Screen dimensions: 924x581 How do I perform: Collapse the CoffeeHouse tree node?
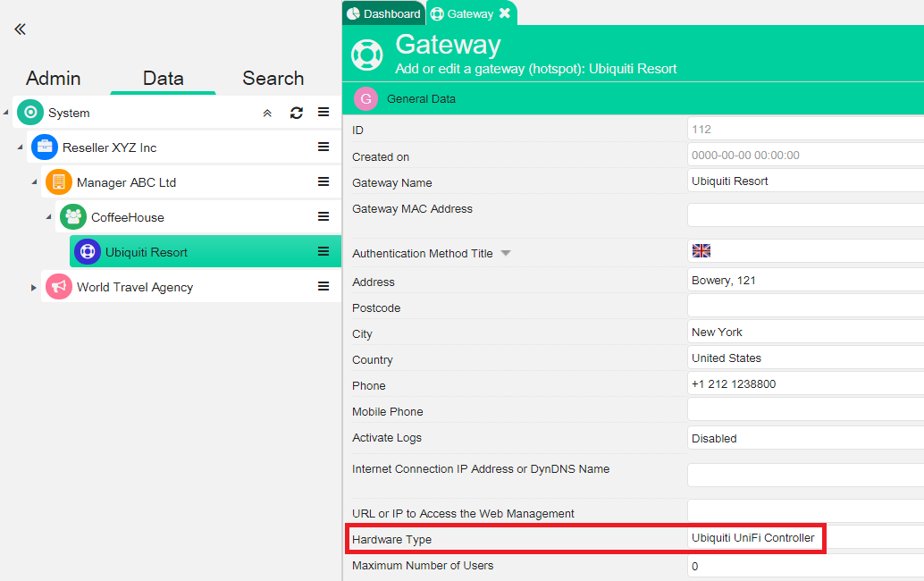48,217
